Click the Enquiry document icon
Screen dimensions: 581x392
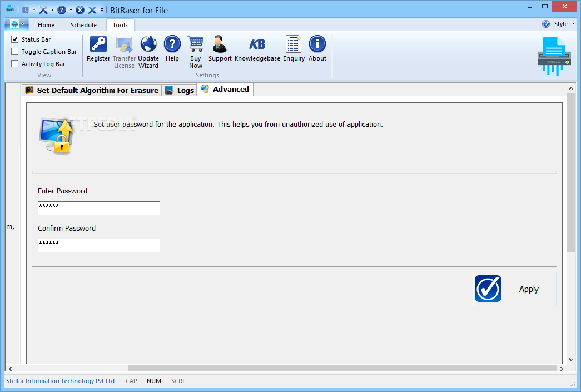pos(294,44)
